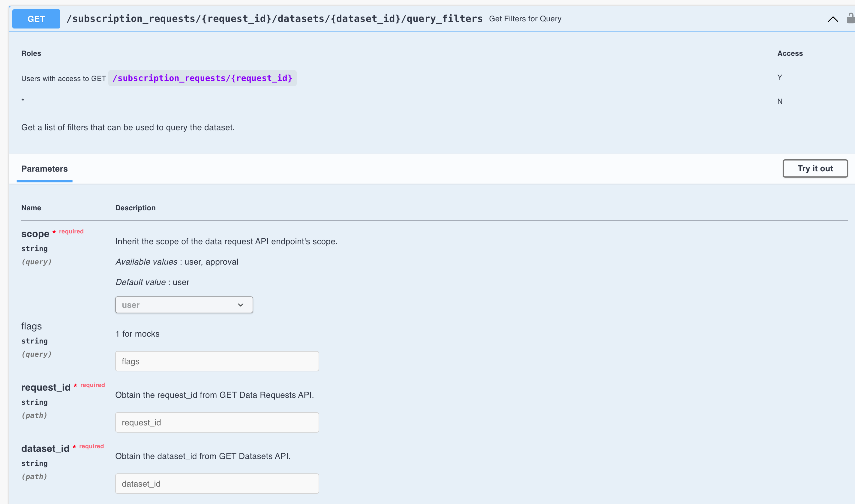Viewport: 855px width, 504px height.
Task: Select the Parameters tab
Action: [x=44, y=169]
